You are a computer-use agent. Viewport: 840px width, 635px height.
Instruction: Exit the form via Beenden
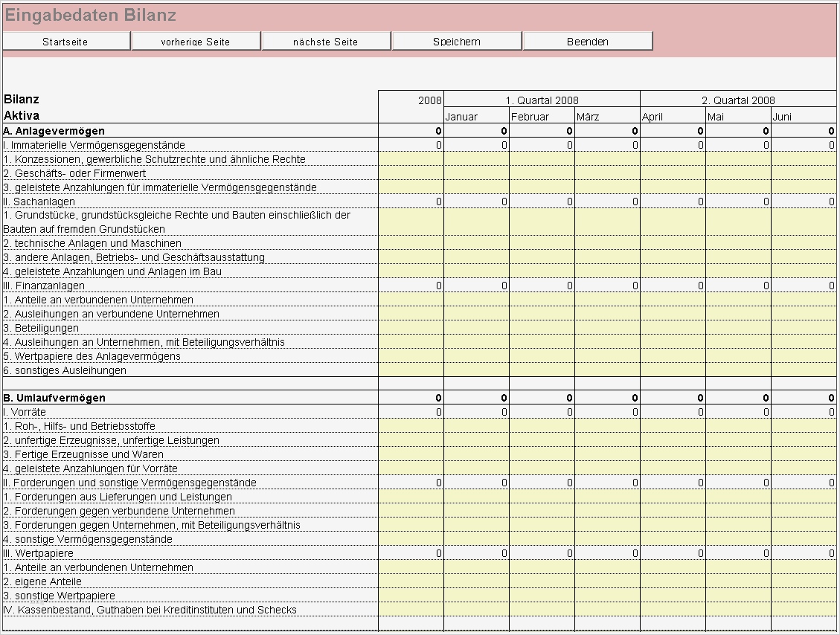[587, 41]
